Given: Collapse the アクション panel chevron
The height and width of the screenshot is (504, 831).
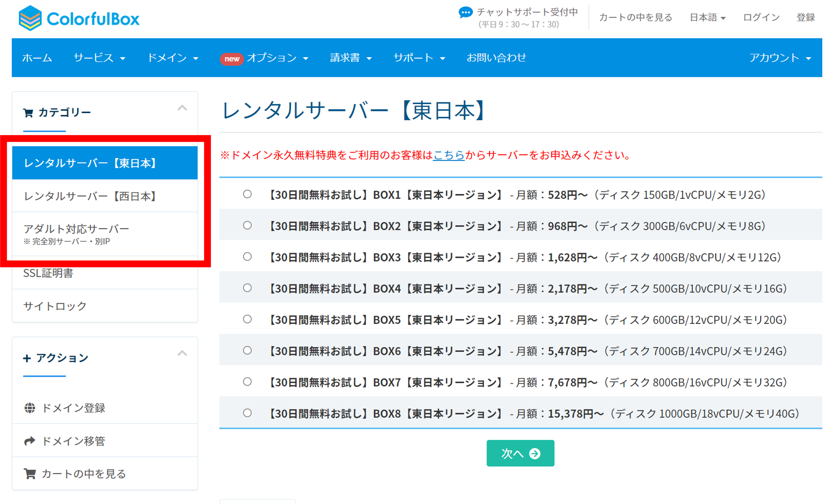Looking at the screenshot, I should 182,353.
